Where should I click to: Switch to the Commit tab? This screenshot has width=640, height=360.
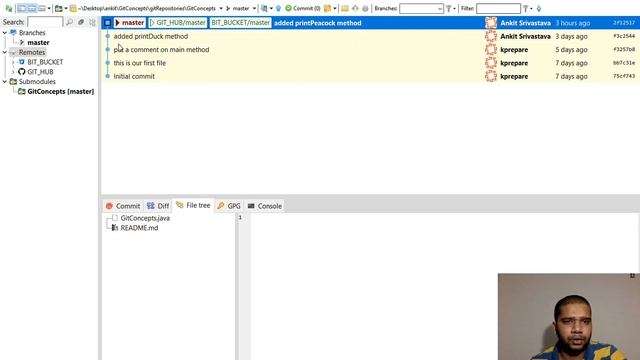[123, 206]
